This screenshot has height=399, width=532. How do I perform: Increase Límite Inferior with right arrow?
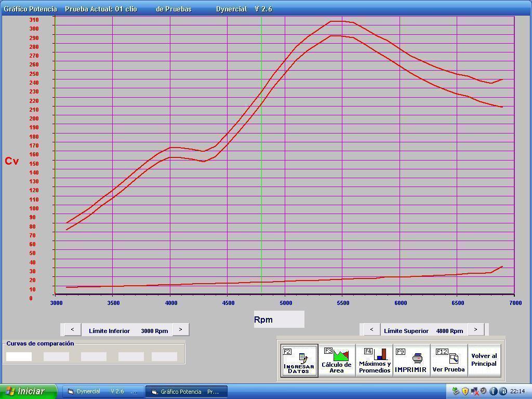click(181, 329)
